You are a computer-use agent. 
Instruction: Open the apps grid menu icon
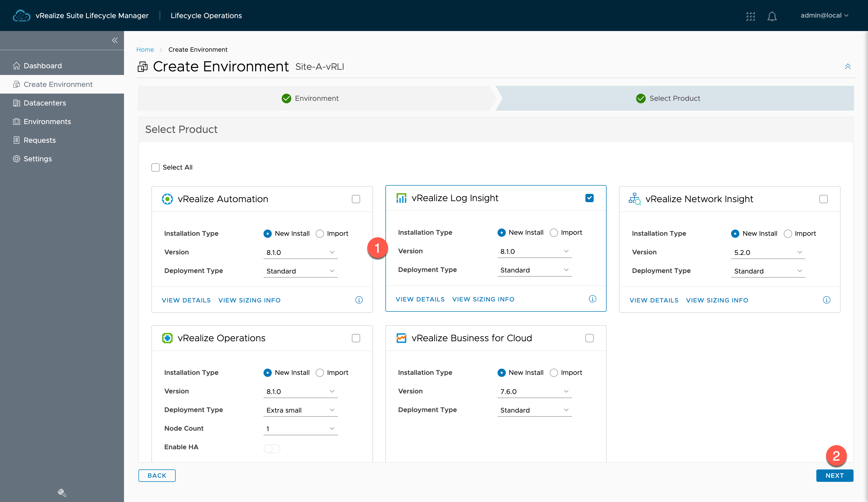pos(750,16)
